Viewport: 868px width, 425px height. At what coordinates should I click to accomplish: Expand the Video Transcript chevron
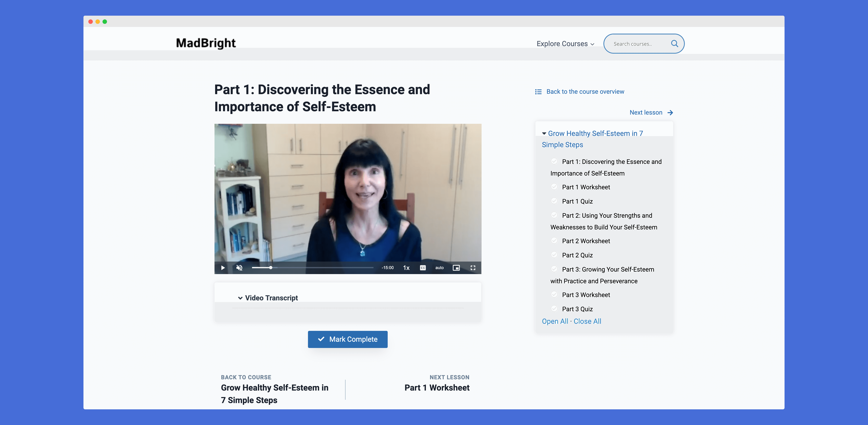pyautogui.click(x=240, y=298)
